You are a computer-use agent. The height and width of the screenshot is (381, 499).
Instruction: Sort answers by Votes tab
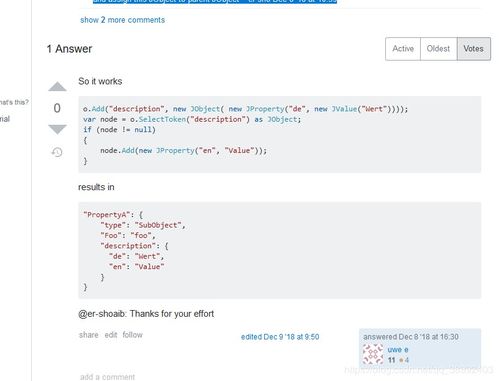473,49
